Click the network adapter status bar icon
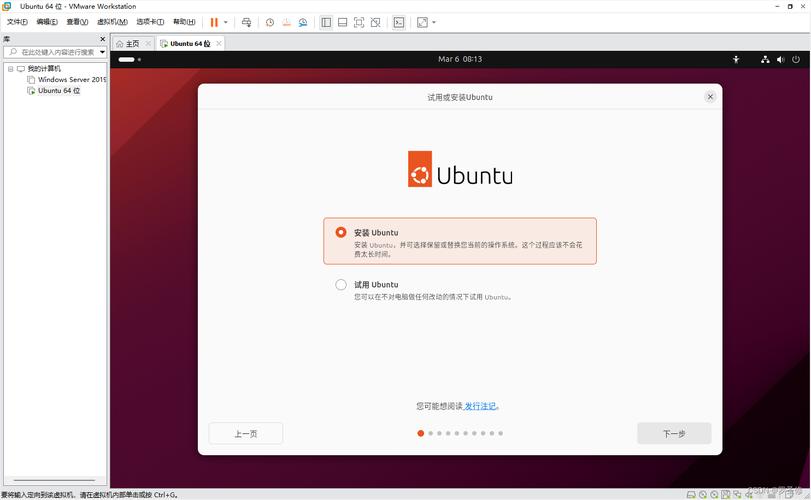The height and width of the screenshot is (500, 811). pos(737,495)
